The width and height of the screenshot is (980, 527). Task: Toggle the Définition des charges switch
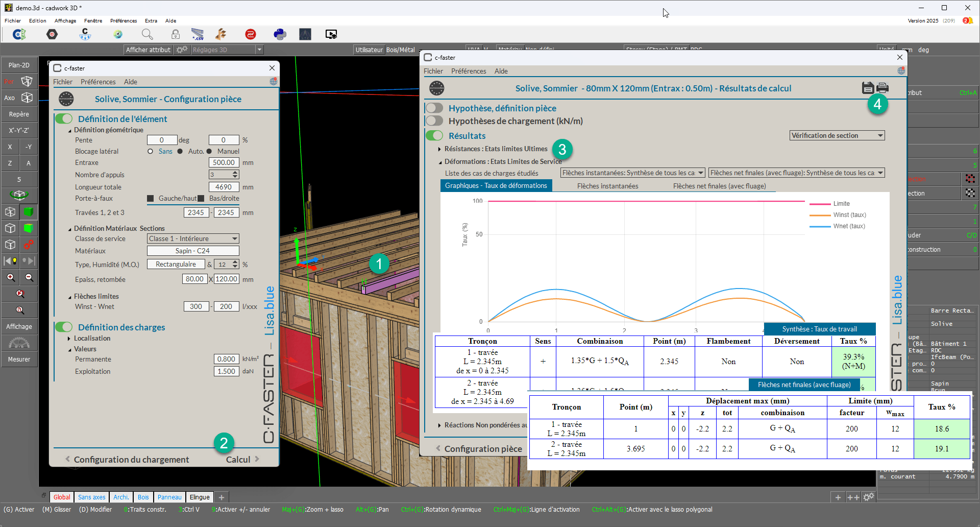64,327
